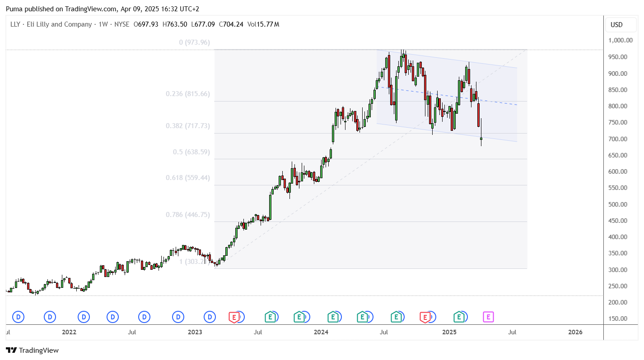
Task: Click the high price H763.50 value
Action: (x=175, y=24)
